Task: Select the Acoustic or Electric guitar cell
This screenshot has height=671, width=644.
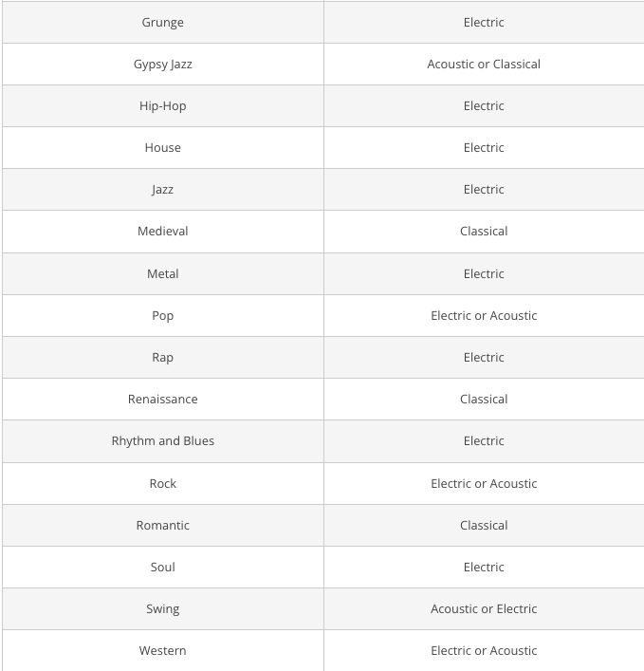Action: point(484,608)
